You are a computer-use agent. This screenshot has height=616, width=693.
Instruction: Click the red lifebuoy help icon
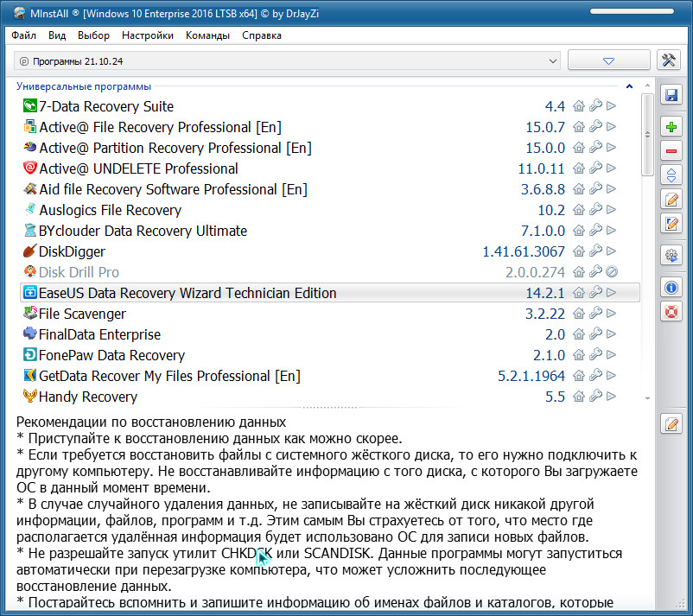[x=671, y=311]
